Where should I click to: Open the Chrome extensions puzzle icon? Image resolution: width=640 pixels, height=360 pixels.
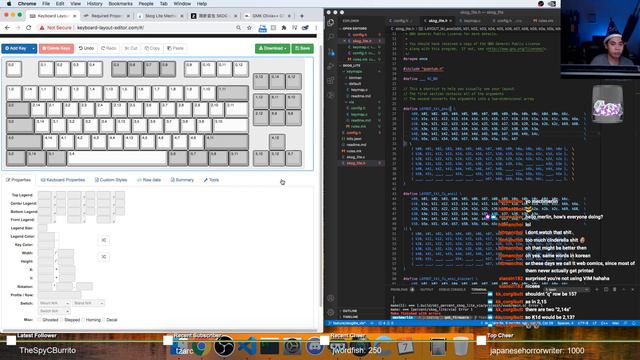coord(284,28)
